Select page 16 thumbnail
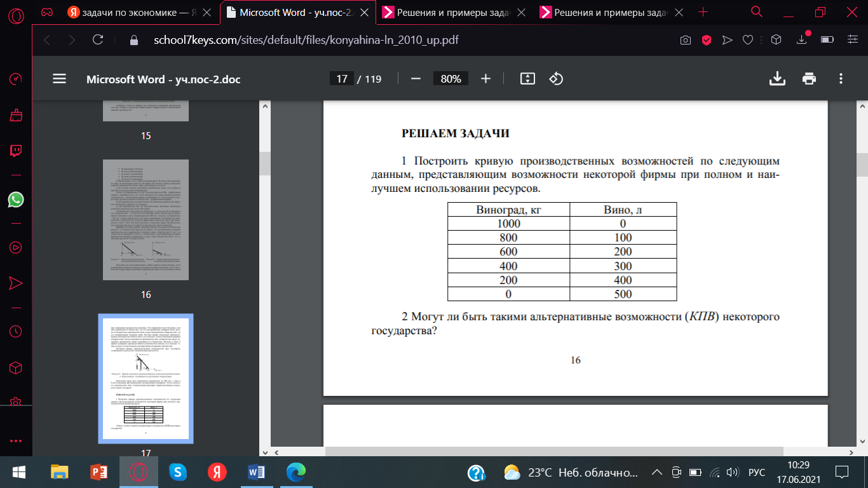The width and height of the screenshot is (868, 488). click(146, 220)
